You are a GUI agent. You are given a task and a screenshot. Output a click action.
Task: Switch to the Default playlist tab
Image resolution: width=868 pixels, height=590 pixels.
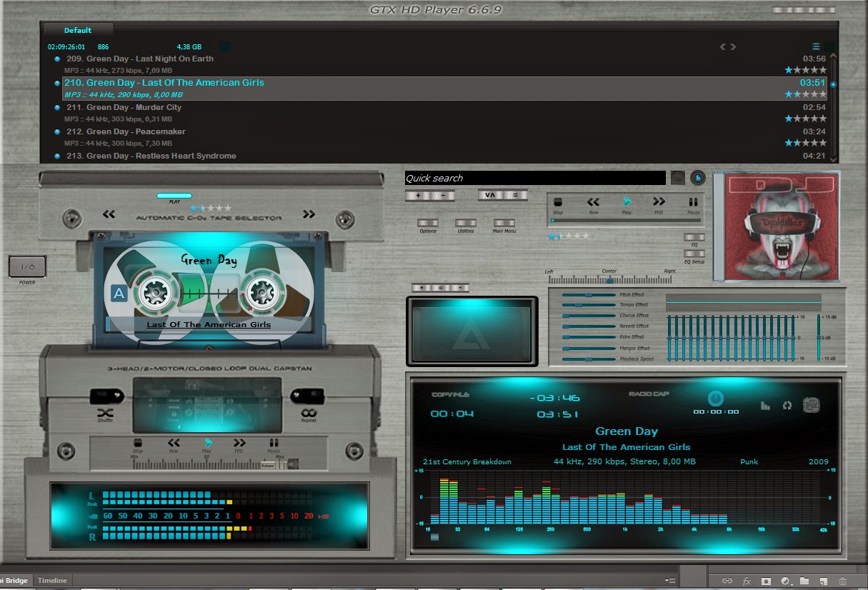point(78,30)
